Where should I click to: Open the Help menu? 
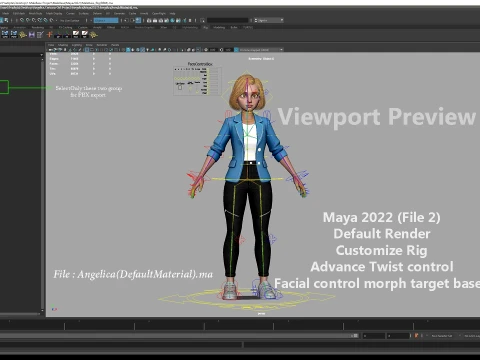[172, 14]
